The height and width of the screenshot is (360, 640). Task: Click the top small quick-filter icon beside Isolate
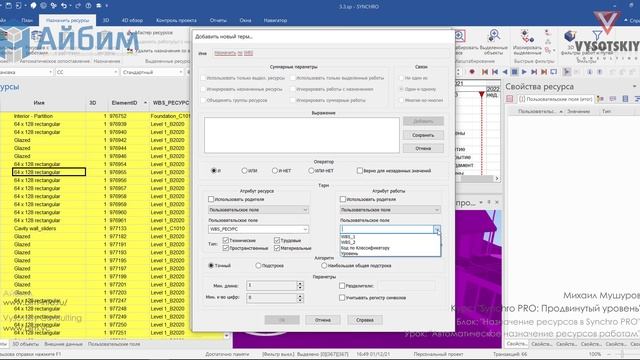coord(548,33)
